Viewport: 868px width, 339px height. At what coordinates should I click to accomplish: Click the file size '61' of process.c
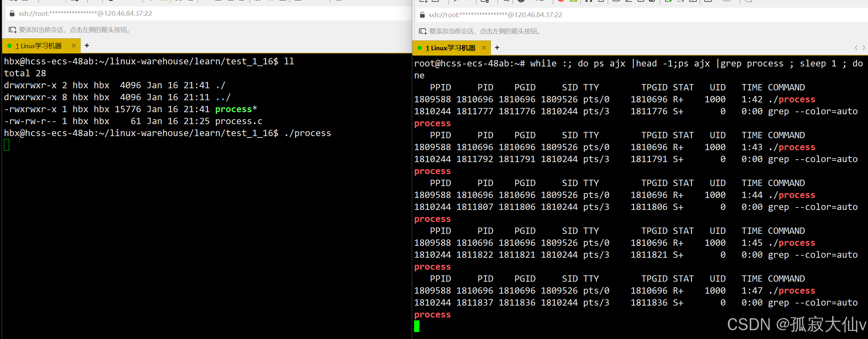click(x=136, y=121)
